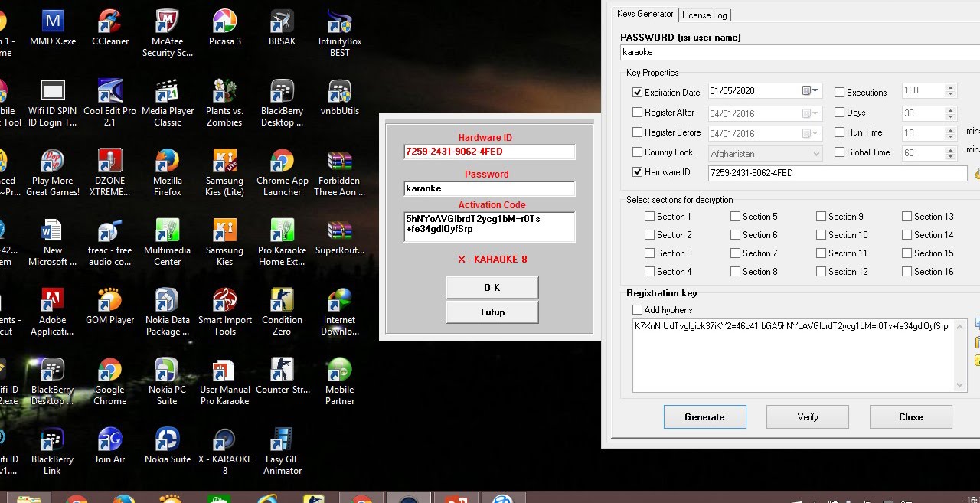The image size is (980, 503).
Task: Confirm activation with the O K button
Action: pos(492,288)
